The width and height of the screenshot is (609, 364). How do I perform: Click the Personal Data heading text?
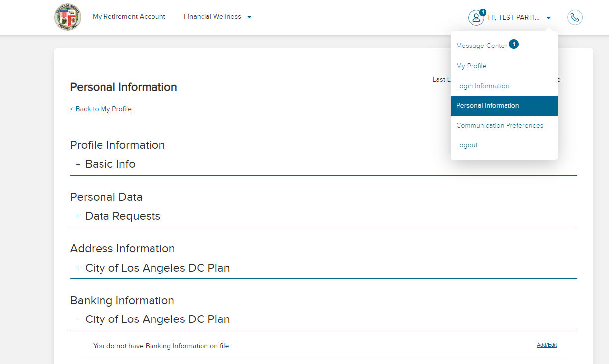click(106, 197)
